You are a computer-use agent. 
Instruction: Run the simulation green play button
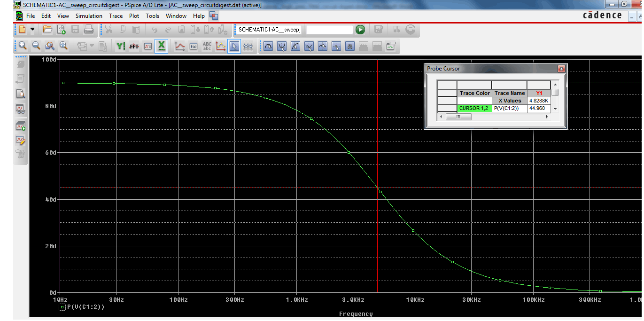point(360,30)
